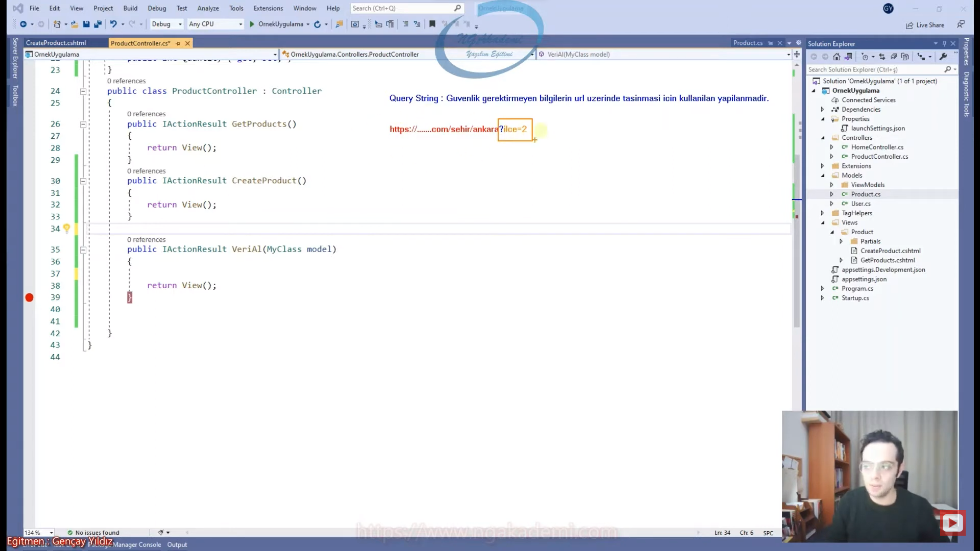Collapse the VeriAl method outline

pyautogui.click(x=83, y=250)
